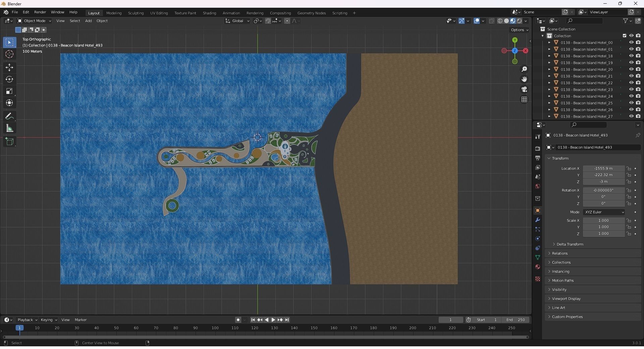Toggle snapping magnet in header

coord(268,21)
